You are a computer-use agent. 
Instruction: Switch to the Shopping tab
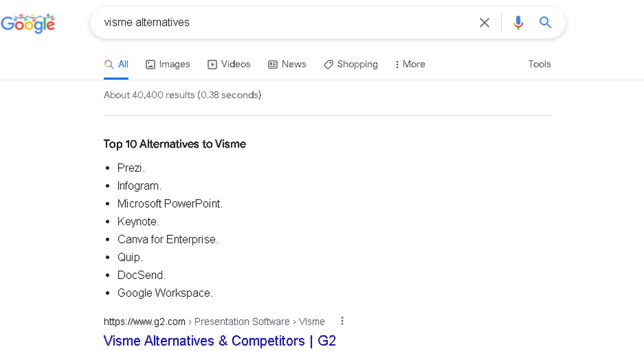[350, 64]
